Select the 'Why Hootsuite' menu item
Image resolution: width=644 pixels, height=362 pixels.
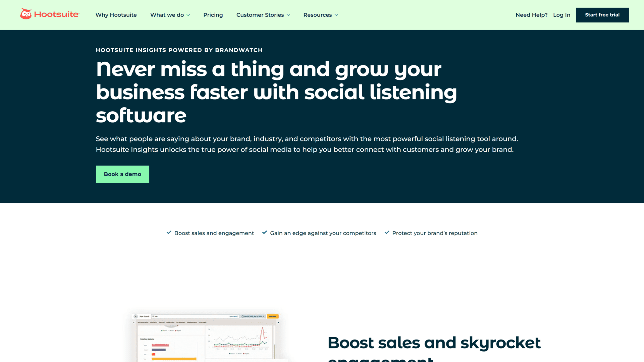coord(116,15)
